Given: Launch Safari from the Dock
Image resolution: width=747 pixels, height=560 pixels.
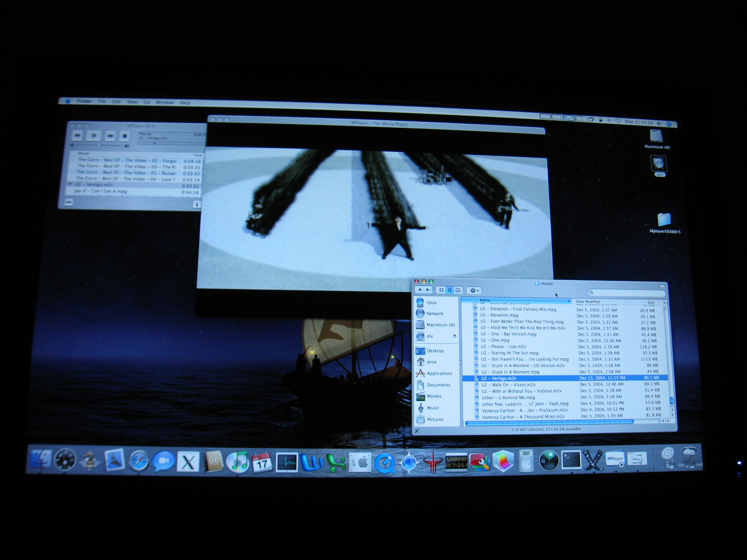Looking at the screenshot, I should click(x=139, y=461).
